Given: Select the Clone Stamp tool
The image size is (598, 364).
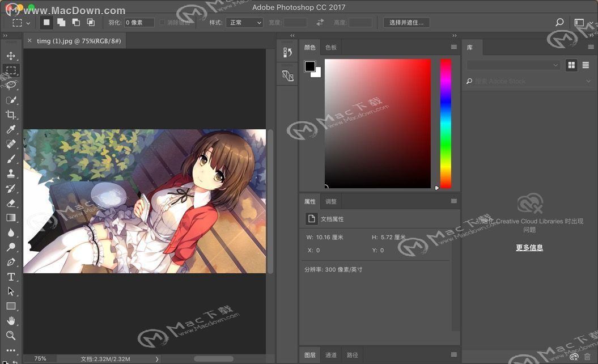Looking at the screenshot, I should [11, 173].
